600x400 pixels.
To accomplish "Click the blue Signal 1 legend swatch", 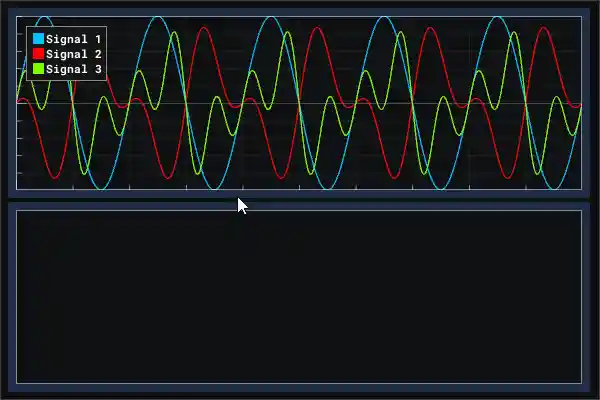I will point(39,38).
